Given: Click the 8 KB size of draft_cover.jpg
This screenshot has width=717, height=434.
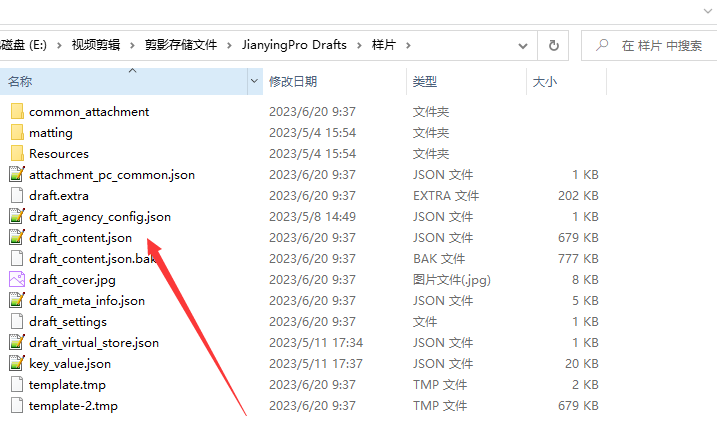Looking at the screenshot, I should click(585, 280).
